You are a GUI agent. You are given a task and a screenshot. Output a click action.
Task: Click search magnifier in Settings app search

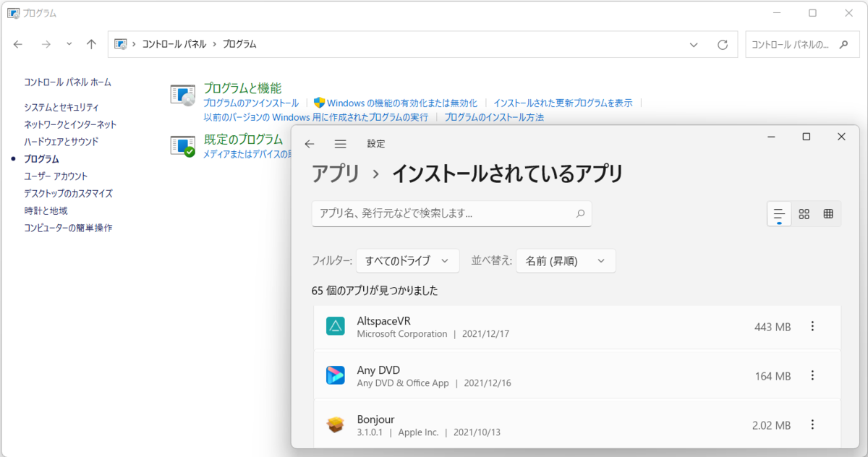pyautogui.click(x=580, y=214)
